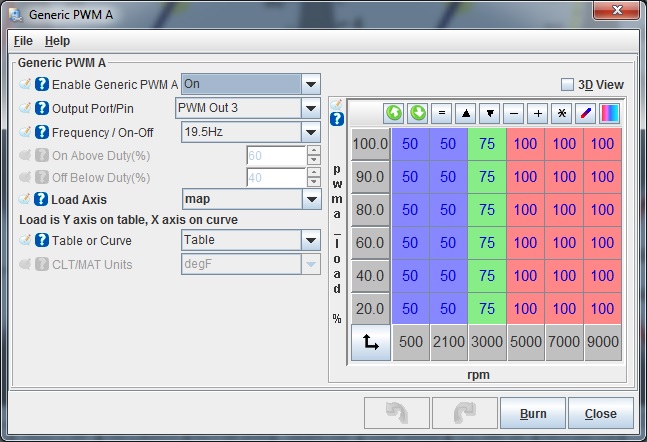Click the black down-triangle decrement tool

click(490, 113)
